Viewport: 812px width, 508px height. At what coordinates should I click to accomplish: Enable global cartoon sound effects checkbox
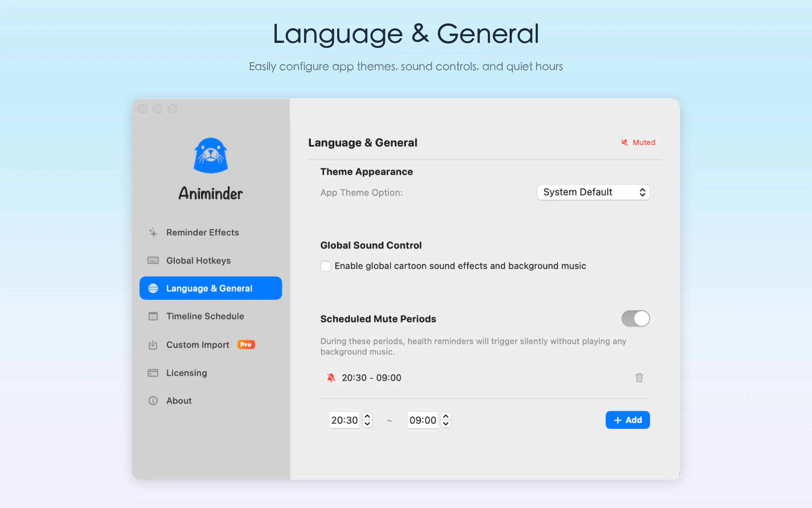coord(325,266)
